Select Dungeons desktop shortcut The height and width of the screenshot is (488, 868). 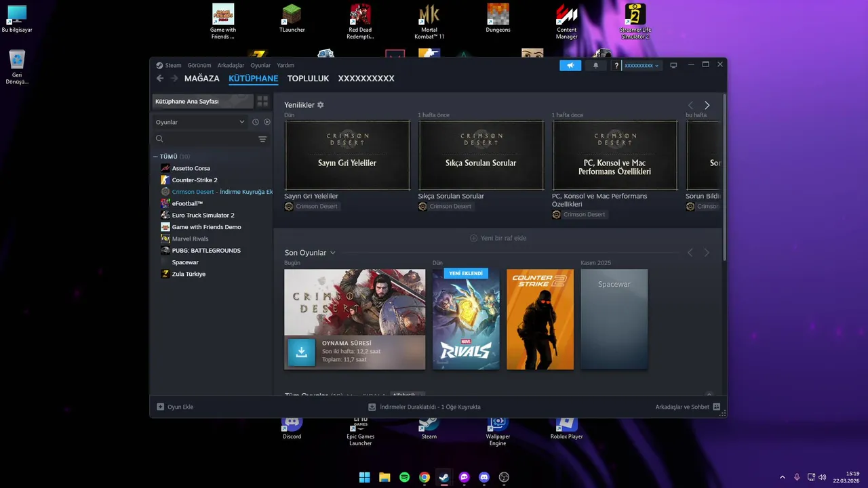(498, 19)
